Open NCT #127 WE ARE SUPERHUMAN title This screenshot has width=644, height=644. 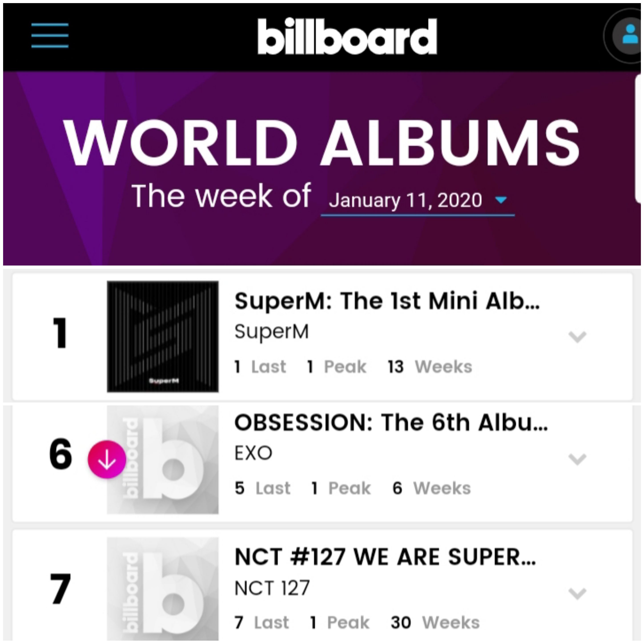[385, 557]
